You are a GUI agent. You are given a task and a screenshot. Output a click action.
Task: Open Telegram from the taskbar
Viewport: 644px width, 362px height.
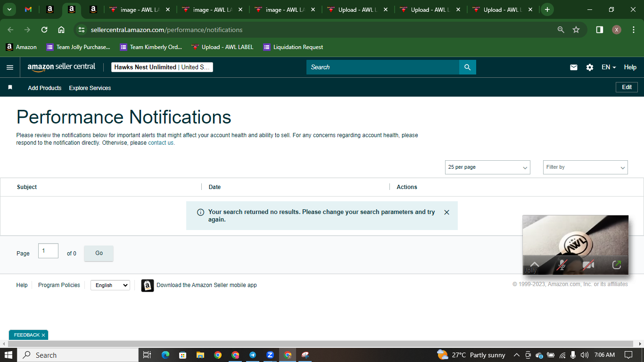(253, 355)
